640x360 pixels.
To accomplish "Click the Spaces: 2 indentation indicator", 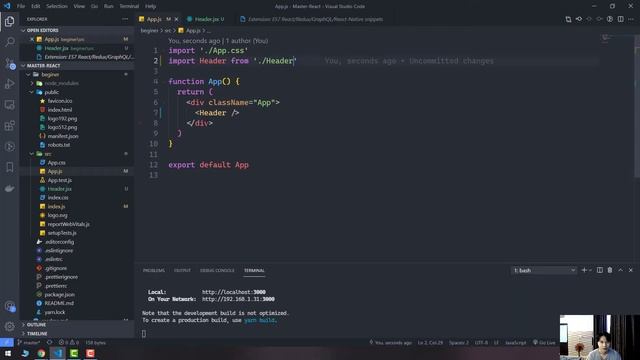I will [459, 342].
